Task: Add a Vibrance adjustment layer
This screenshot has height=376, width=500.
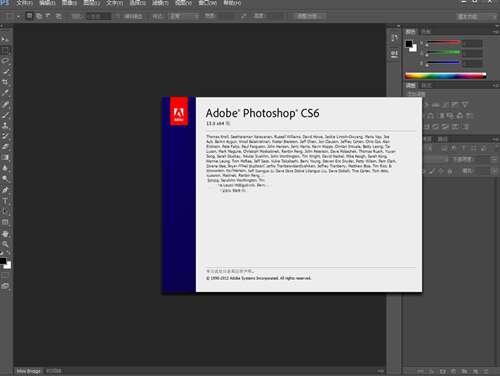Action: (x=465, y=105)
